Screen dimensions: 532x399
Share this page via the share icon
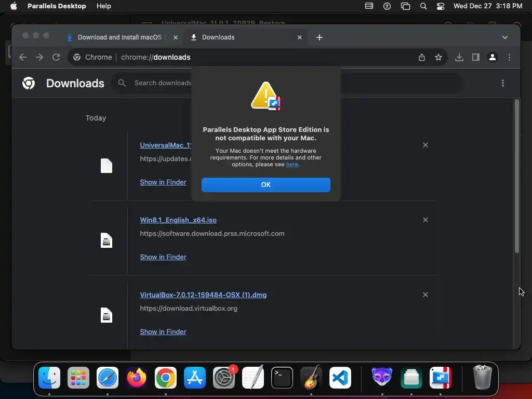click(x=421, y=57)
